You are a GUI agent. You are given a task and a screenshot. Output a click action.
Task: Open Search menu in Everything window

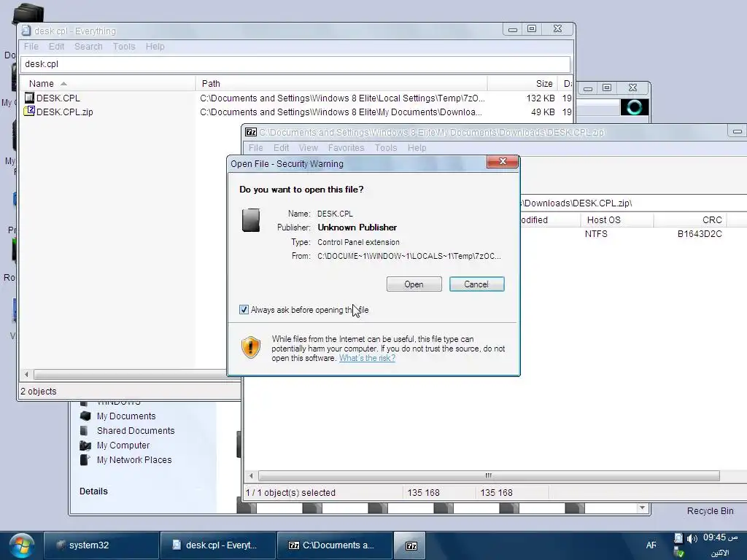point(88,46)
